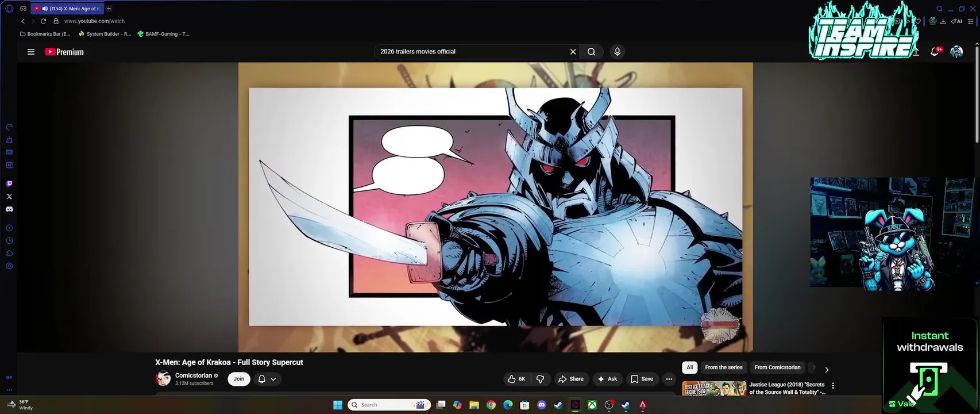
Task: Open the Ask AI button
Action: click(x=607, y=379)
